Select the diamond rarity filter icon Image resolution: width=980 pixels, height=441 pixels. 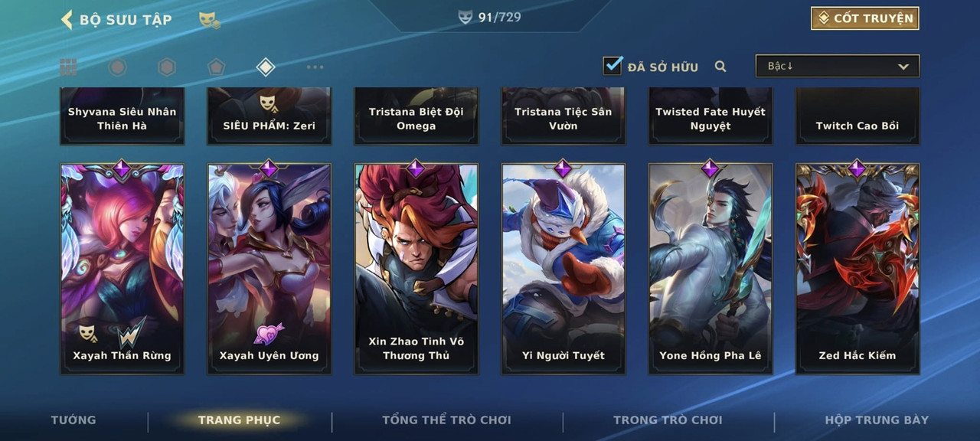coord(265,67)
